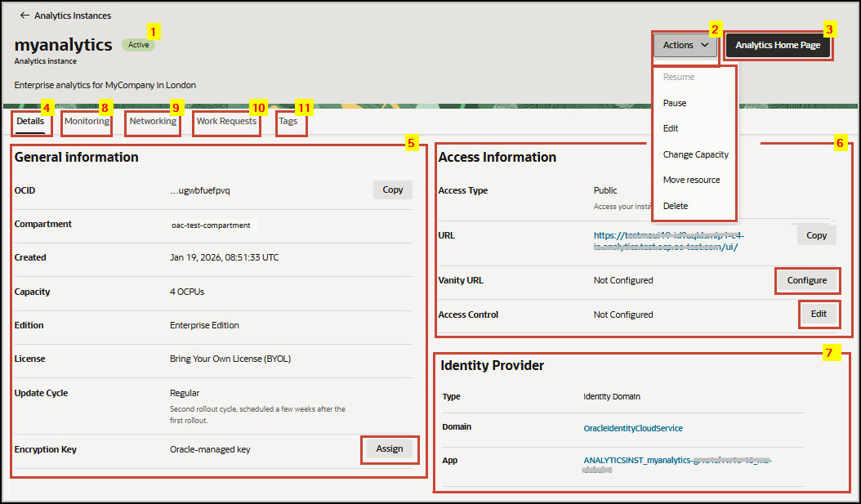This screenshot has height=504, width=861.
Task: Edit the Access Control setting
Action: 819,314
